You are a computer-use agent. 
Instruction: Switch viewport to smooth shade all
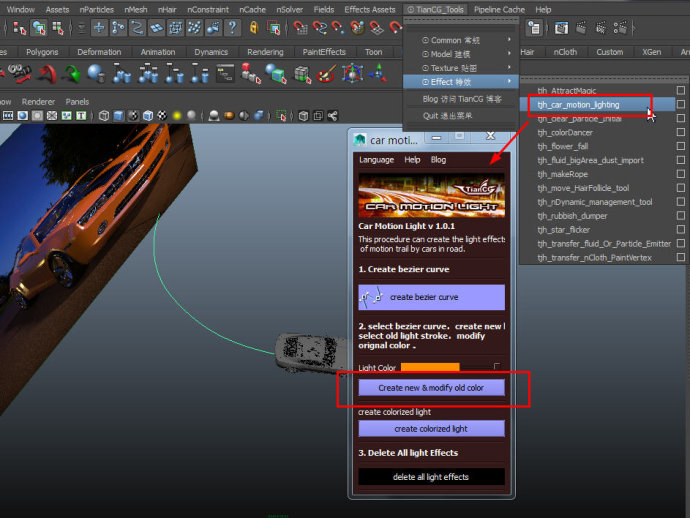point(118,116)
